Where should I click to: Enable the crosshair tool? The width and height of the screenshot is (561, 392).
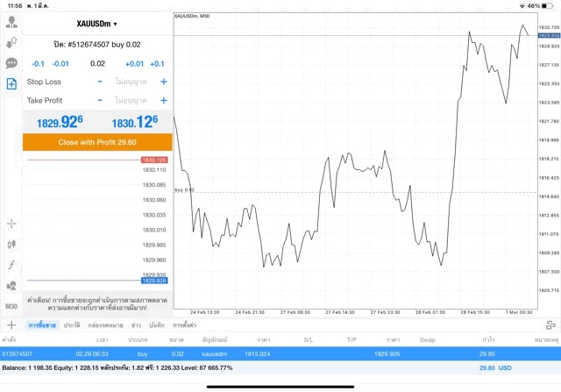(x=11, y=224)
